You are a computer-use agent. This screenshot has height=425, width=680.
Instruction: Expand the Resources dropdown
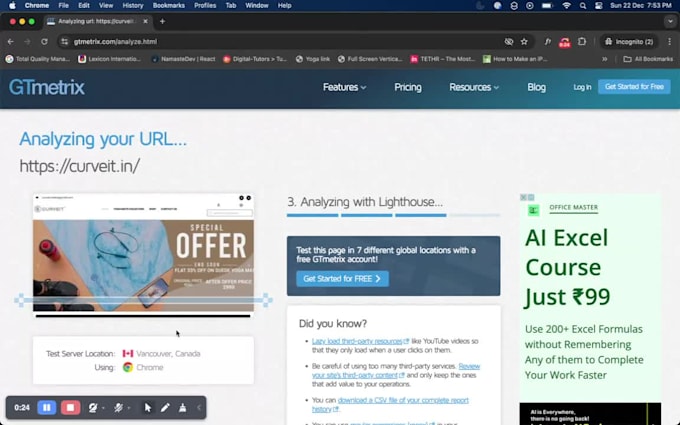[x=474, y=87]
